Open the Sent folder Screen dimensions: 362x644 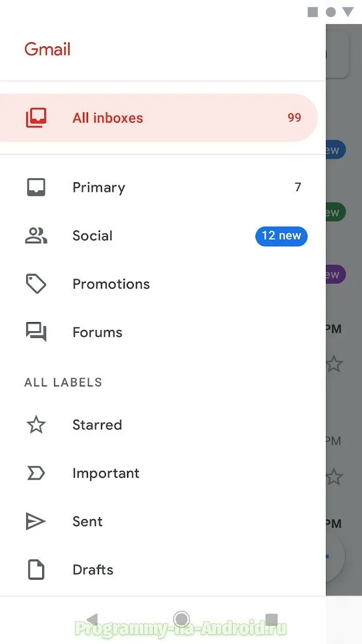click(88, 521)
